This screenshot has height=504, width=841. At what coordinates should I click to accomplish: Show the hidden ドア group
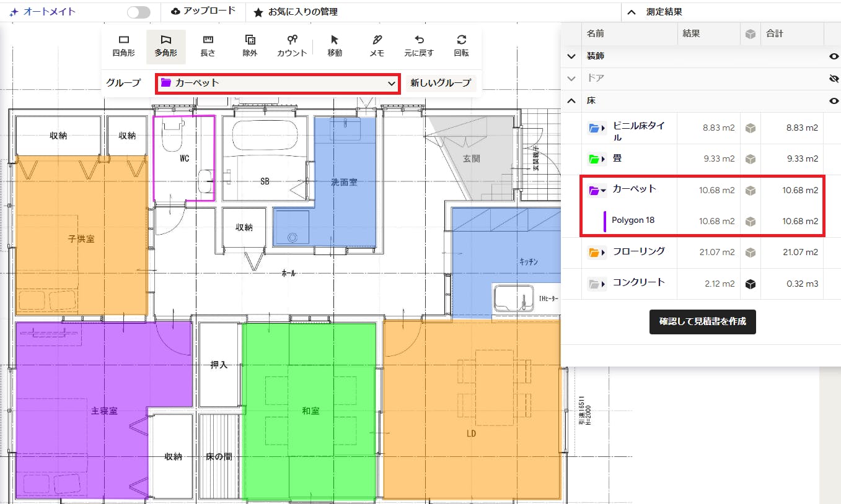tap(834, 79)
